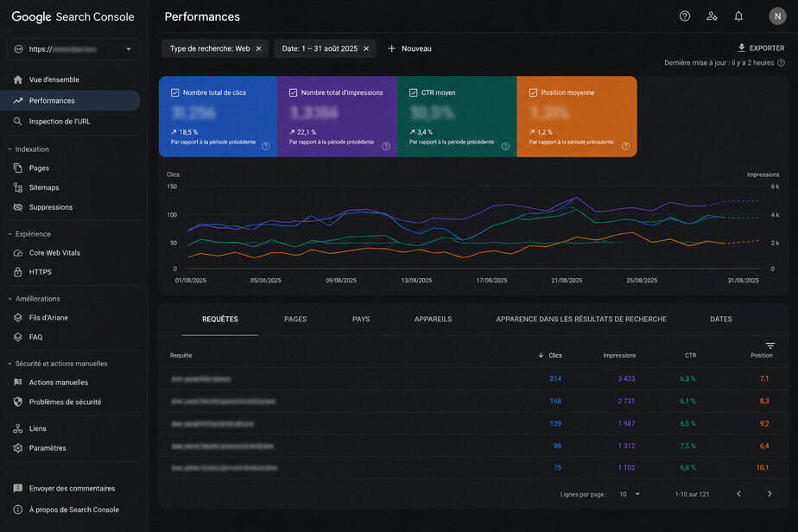Open Apparence dans les résultats de recherche tab
Screen dimensions: 798x532
point(581,320)
